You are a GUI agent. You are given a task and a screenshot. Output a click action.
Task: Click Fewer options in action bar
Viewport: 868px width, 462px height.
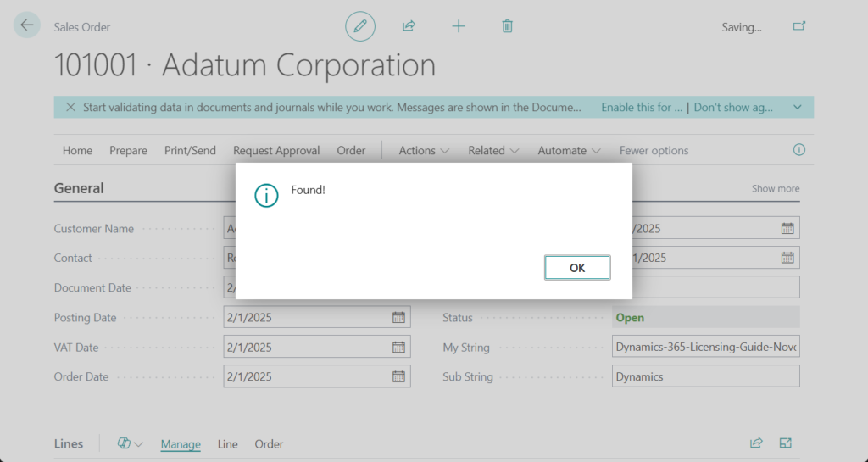tap(654, 151)
